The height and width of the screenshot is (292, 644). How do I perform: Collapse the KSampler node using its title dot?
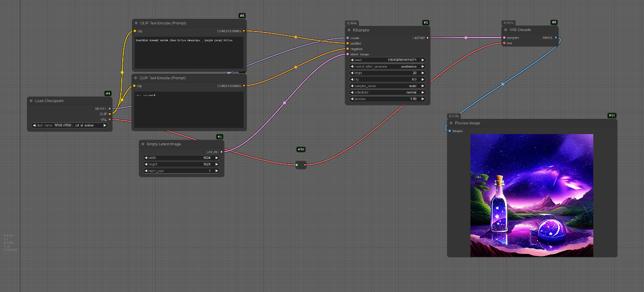349,30
